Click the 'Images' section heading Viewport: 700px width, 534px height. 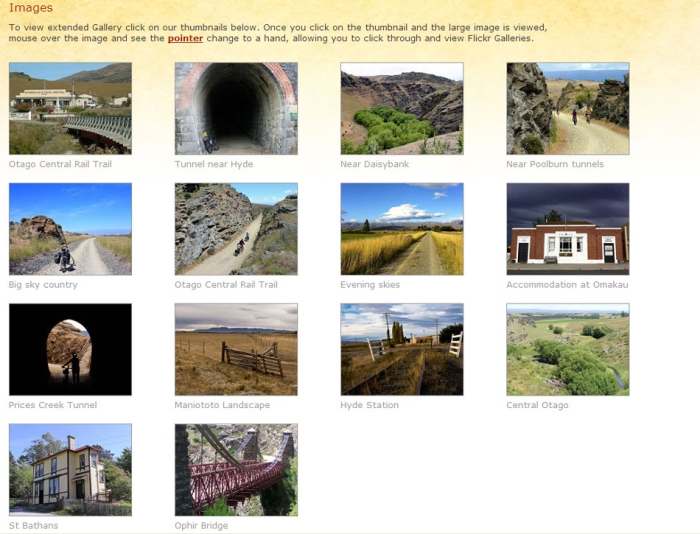click(31, 8)
